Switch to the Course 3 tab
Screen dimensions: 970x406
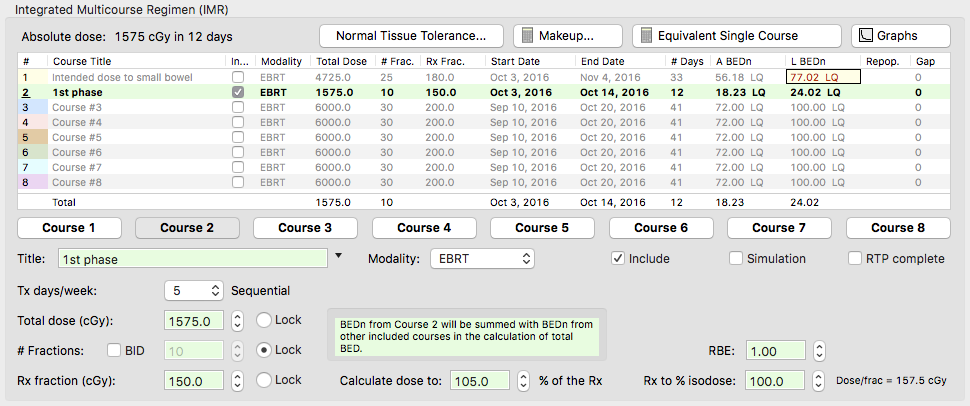(x=306, y=227)
